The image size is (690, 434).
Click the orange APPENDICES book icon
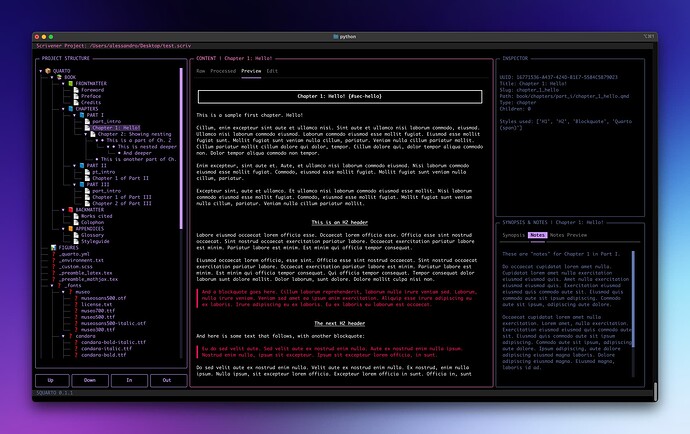pos(70,228)
